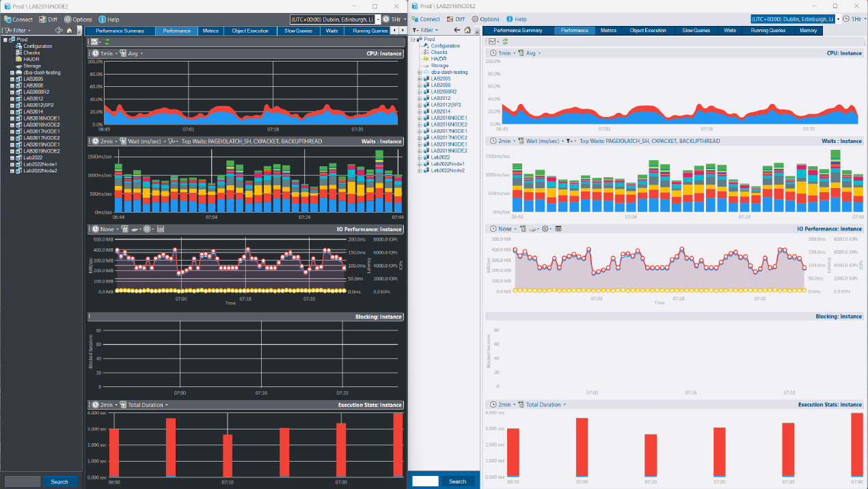This screenshot has height=489, width=868.
Task: Open Options in the dark left window
Action: click(78, 19)
